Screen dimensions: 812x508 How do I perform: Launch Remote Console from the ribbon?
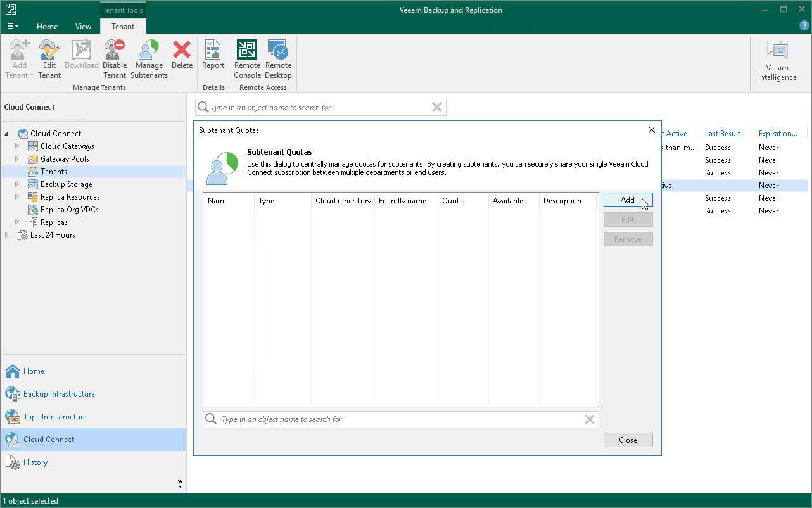[x=247, y=59]
